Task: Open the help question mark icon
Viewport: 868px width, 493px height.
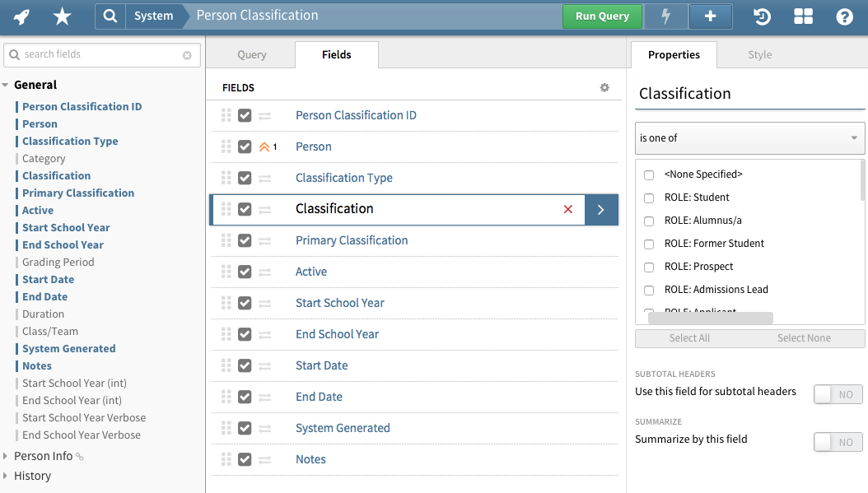Action: point(843,16)
